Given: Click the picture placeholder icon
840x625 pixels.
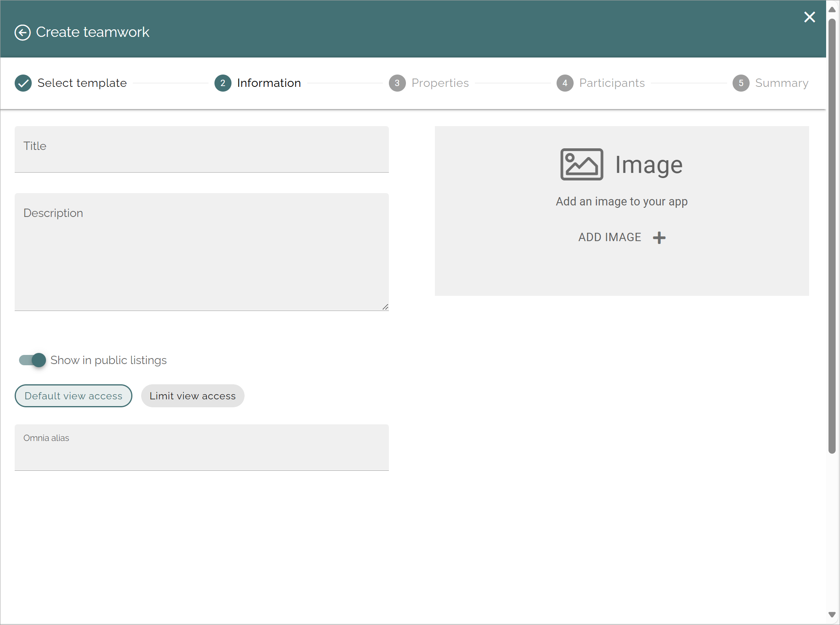Looking at the screenshot, I should [582, 165].
